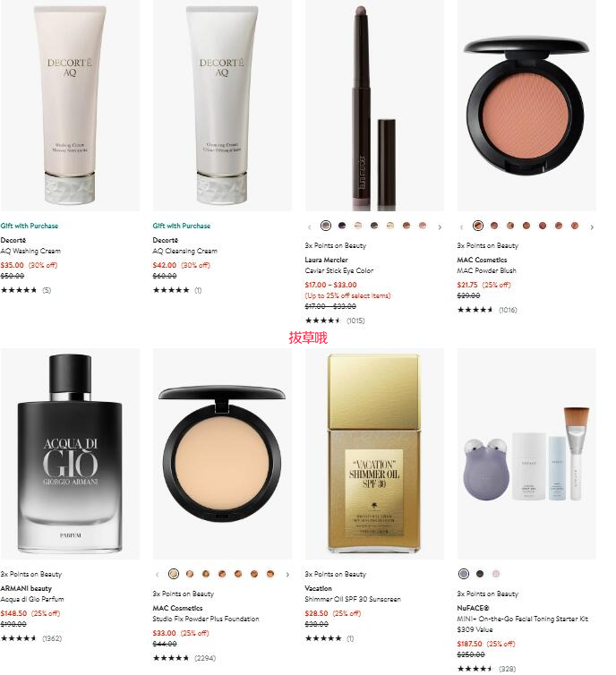Open the Acqua di Gio perfume image
Viewport: 616px width, 675px height.
70,454
